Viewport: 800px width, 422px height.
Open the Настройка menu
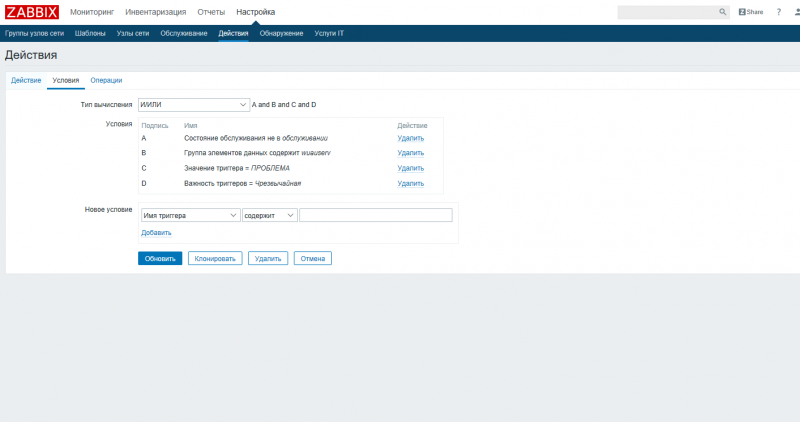pos(256,12)
